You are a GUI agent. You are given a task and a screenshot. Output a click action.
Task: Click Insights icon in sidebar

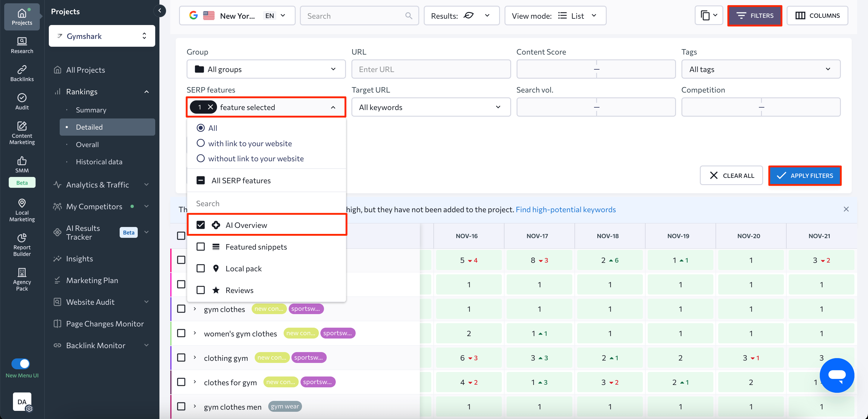pos(58,259)
